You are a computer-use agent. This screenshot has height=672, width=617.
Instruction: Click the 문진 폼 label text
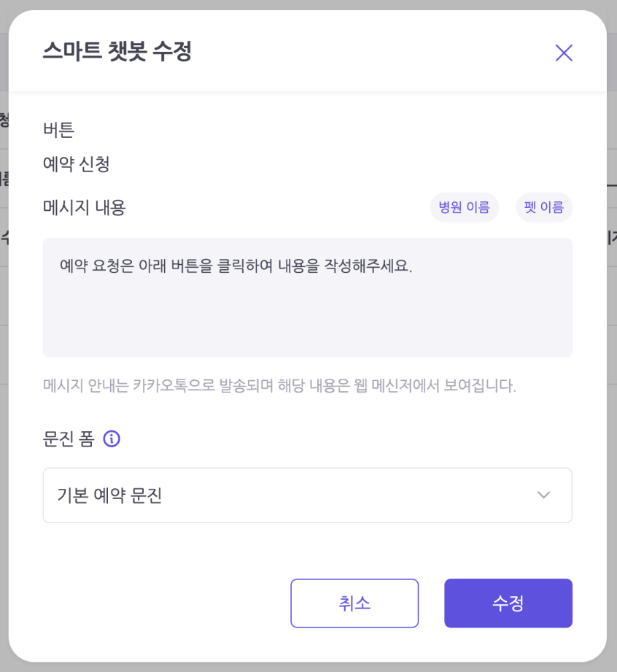pyautogui.click(x=69, y=439)
